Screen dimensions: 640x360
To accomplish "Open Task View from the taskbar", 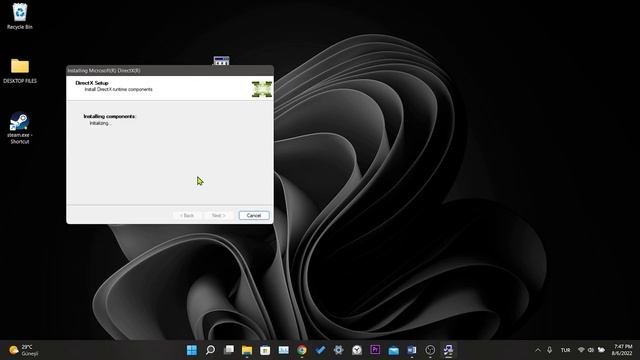I will click(229, 350).
